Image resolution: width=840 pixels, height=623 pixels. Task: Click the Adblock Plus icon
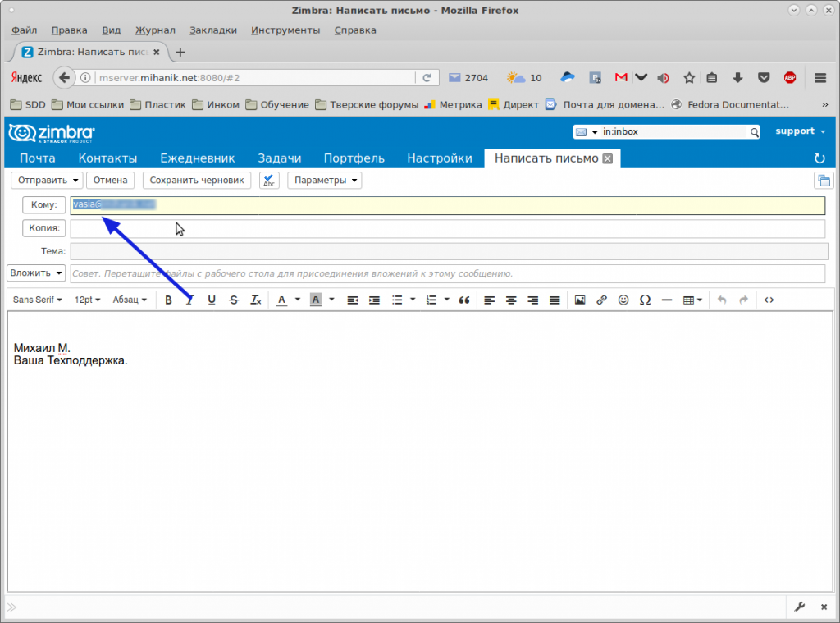point(790,78)
